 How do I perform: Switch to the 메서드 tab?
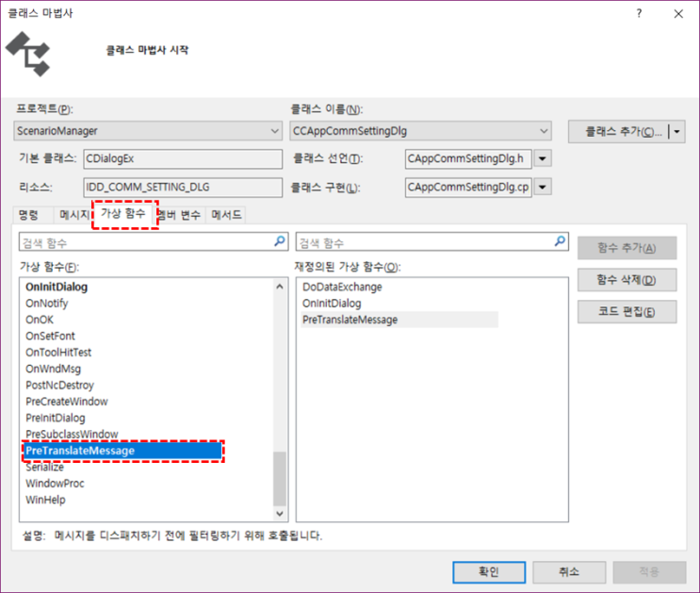(226, 215)
